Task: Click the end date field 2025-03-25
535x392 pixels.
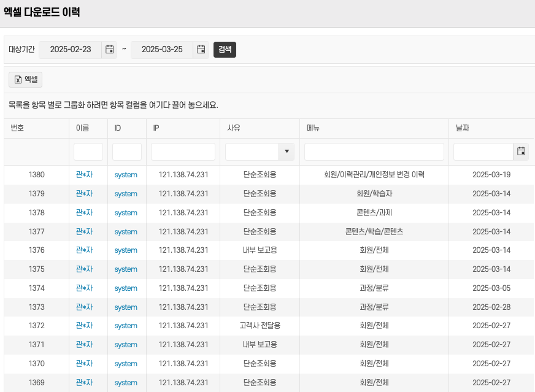Action: coord(162,50)
